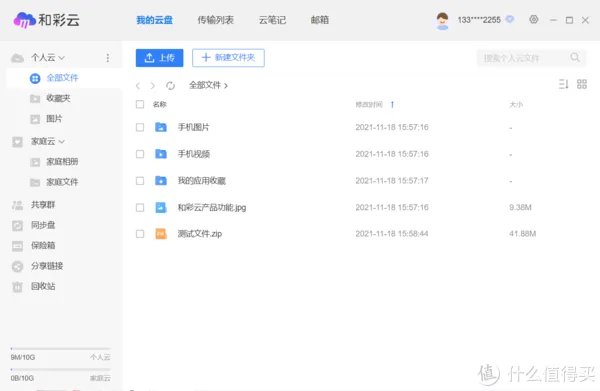Viewport: 600px width, 391px height.
Task: Click the modified-time sort arrow
Action: (392, 104)
